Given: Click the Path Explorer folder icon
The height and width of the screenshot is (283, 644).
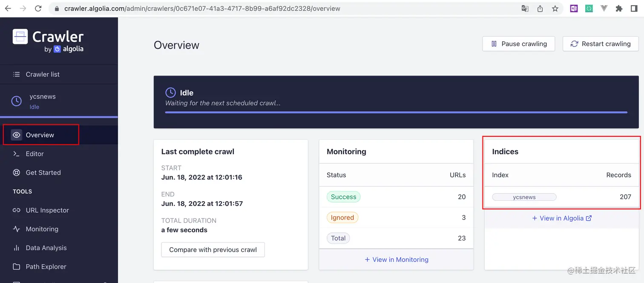Looking at the screenshot, I should click(17, 266).
